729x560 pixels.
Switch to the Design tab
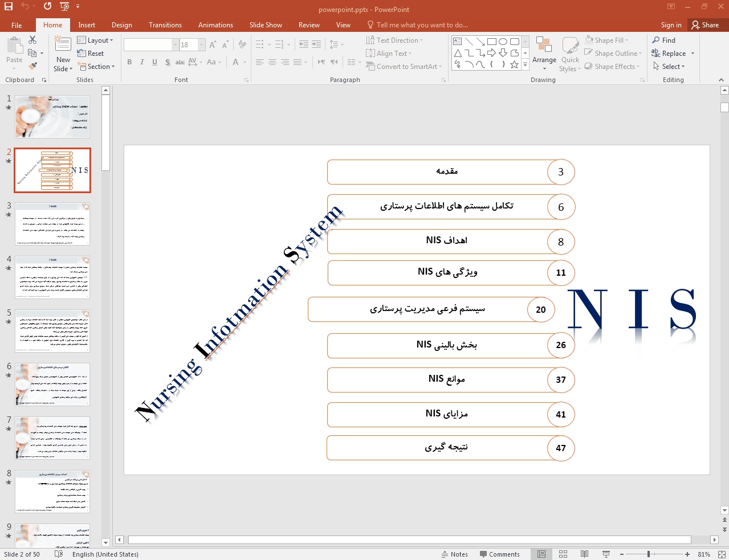tap(121, 25)
